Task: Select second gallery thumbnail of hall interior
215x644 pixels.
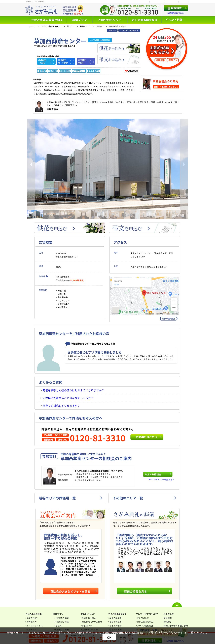Action: click(x=51, y=214)
